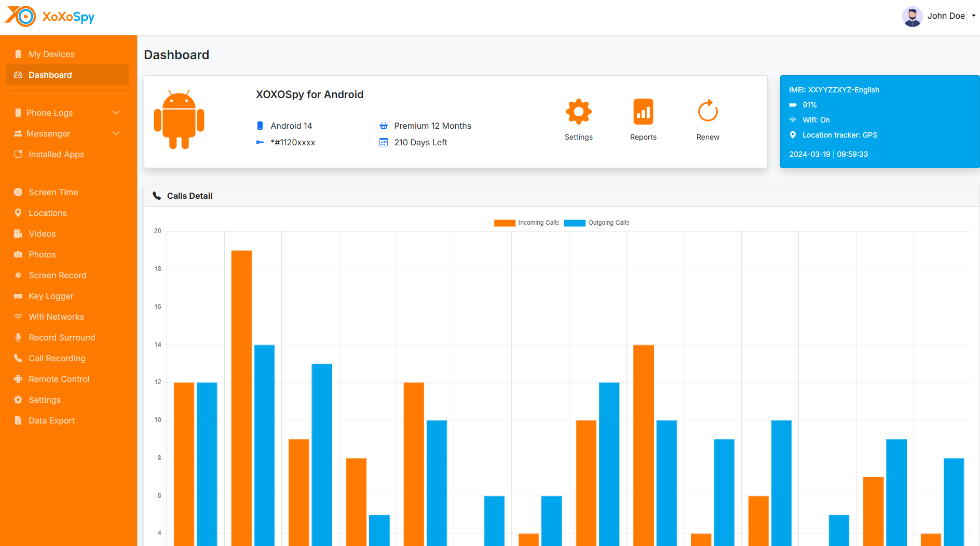
Task: Open the John Doe account dropdown arrow
Action: coord(974,16)
